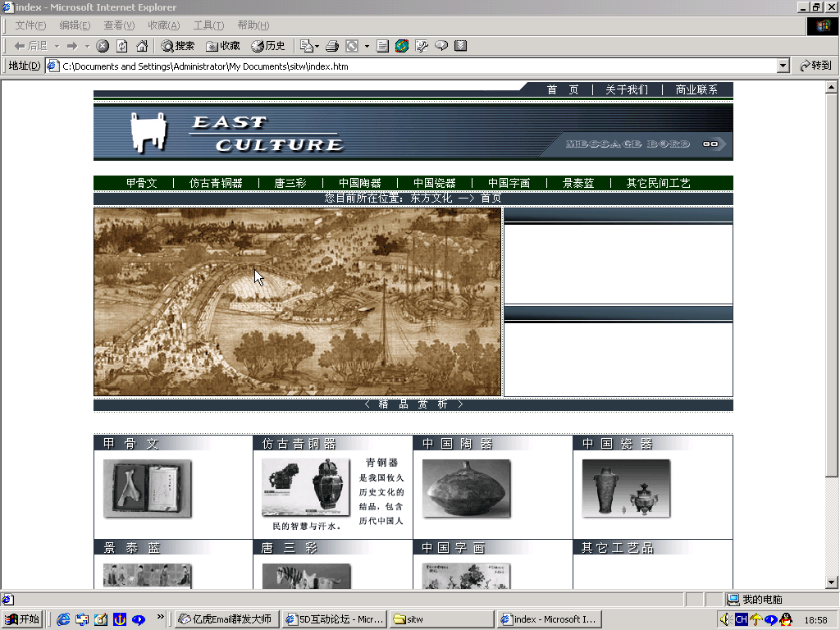Click the 中国陶器 green nav bar link

359,183
